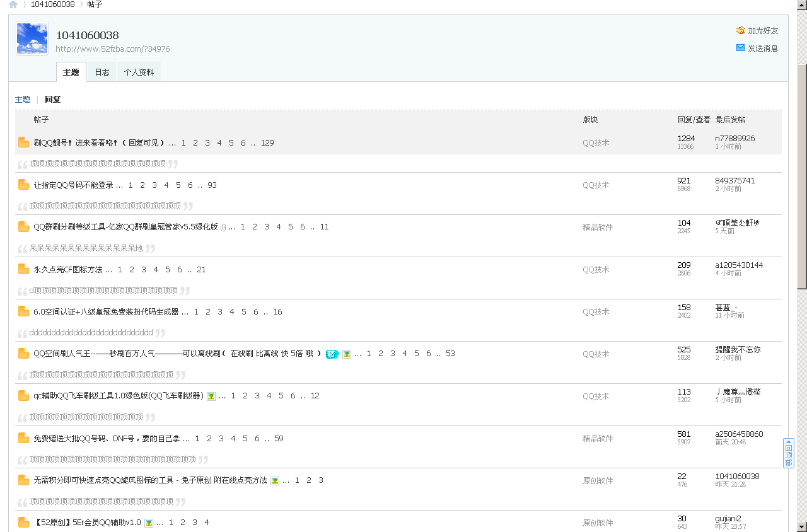The height and width of the screenshot is (532, 807).
Task: Open thread 刷QQ靓号！进来看看咯！
Action: (100, 143)
